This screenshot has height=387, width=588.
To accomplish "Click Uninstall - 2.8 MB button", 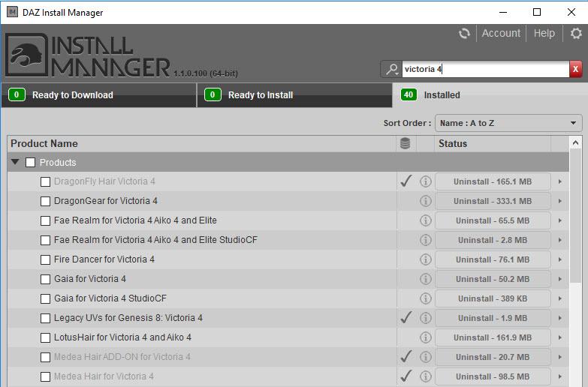I will point(493,240).
